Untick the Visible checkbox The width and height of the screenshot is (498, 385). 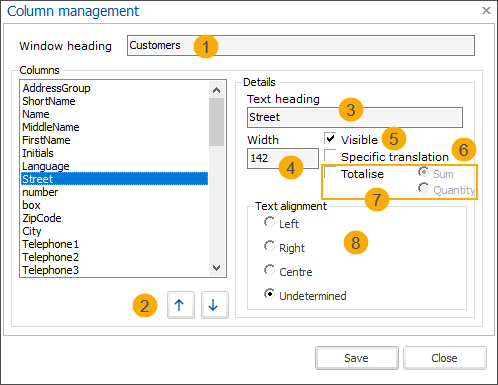click(x=330, y=138)
